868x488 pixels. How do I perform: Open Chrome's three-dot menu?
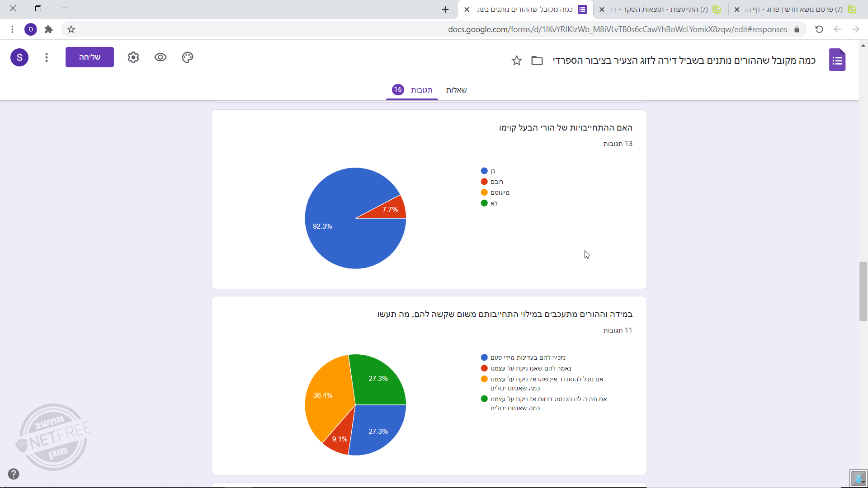pyautogui.click(x=13, y=29)
